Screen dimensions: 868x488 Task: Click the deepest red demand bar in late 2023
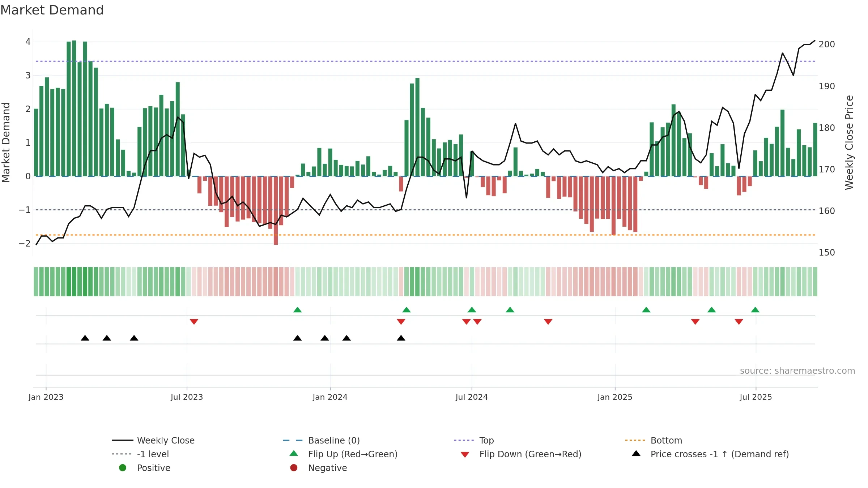pyautogui.click(x=276, y=210)
